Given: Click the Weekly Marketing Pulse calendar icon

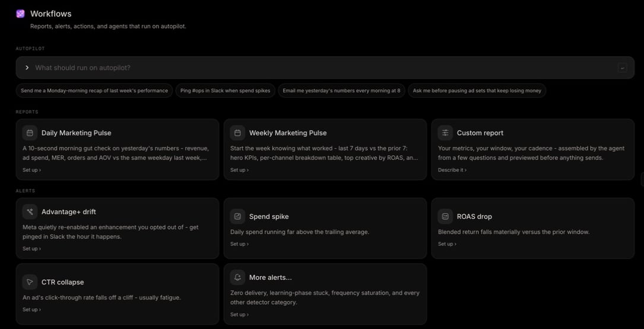Looking at the screenshot, I should [x=237, y=133].
